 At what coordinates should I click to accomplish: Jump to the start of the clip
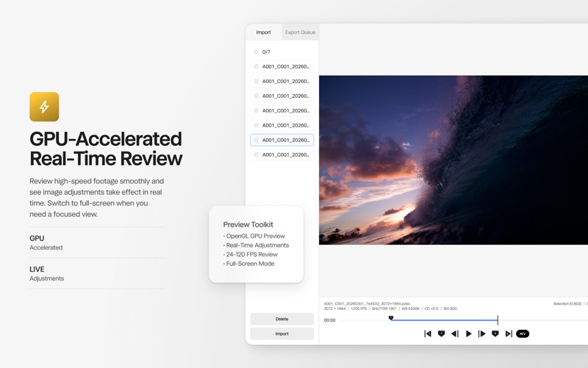coord(428,333)
